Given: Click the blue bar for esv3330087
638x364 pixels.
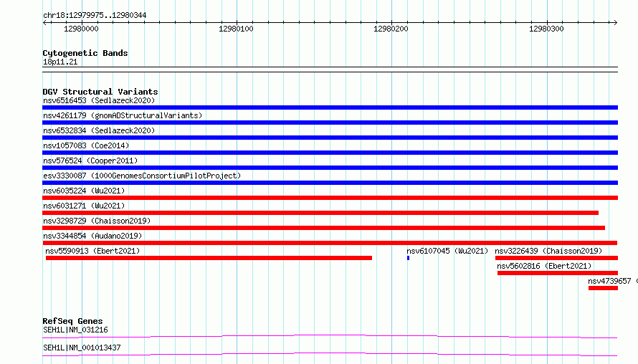Looking at the screenshot, I should pyautogui.click(x=330, y=183).
